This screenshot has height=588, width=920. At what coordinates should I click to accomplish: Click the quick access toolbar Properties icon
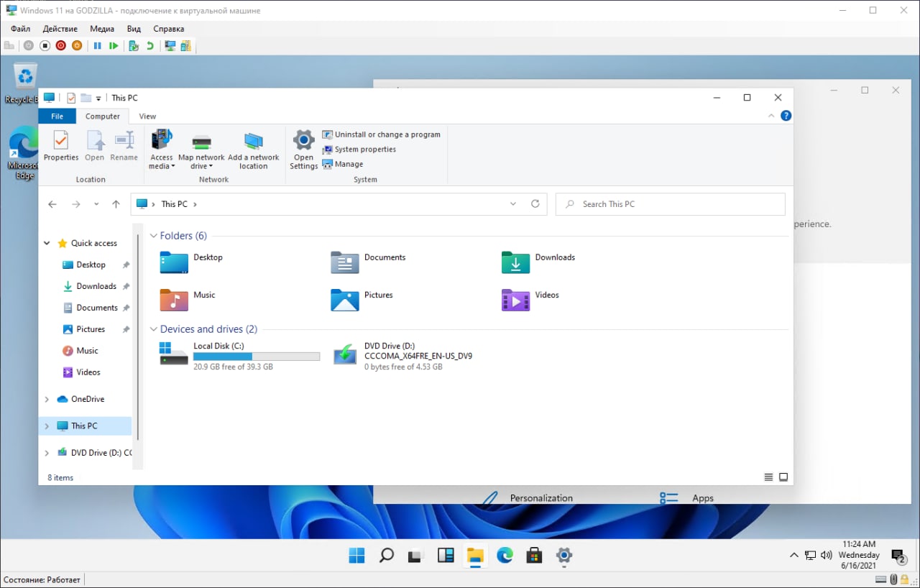(71, 98)
